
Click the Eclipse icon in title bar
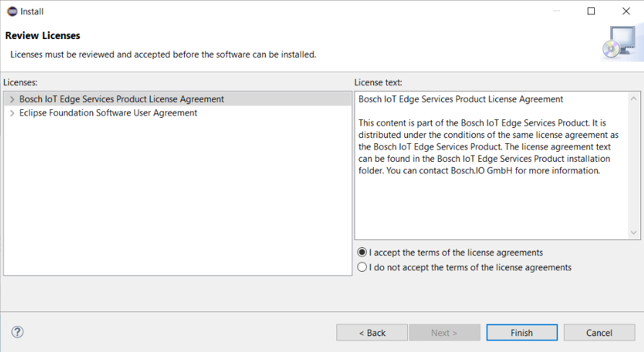point(12,11)
